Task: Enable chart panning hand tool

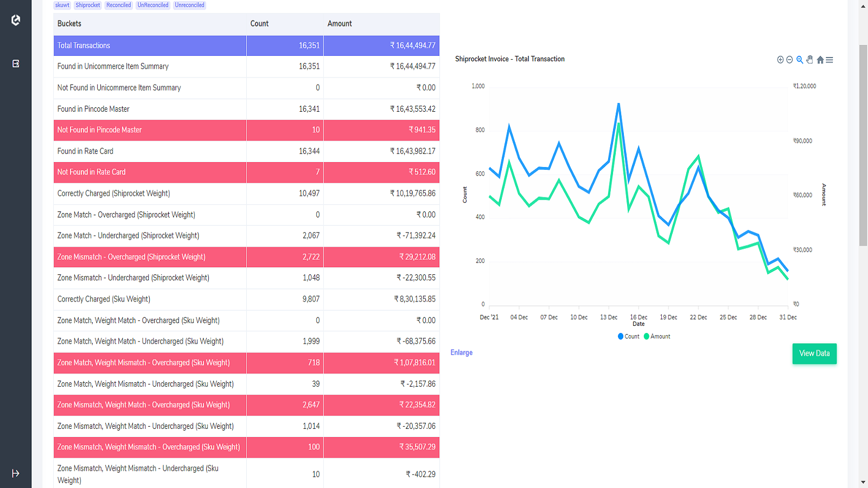Action: click(809, 60)
